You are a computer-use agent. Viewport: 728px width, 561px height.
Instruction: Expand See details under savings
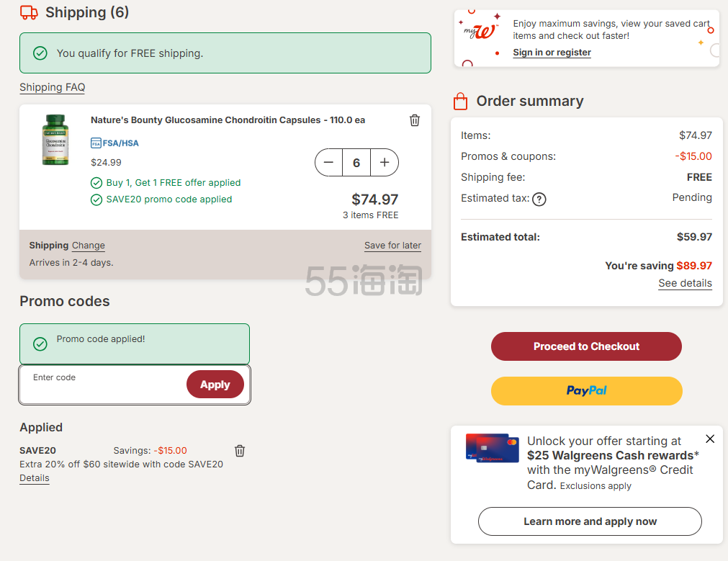[685, 283]
